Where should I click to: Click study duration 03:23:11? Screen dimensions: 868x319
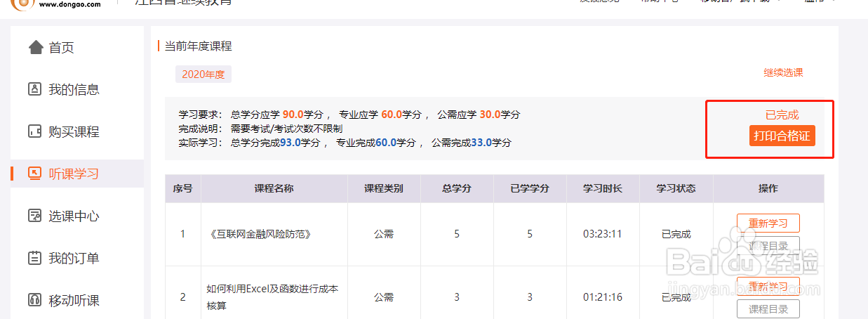(603, 234)
